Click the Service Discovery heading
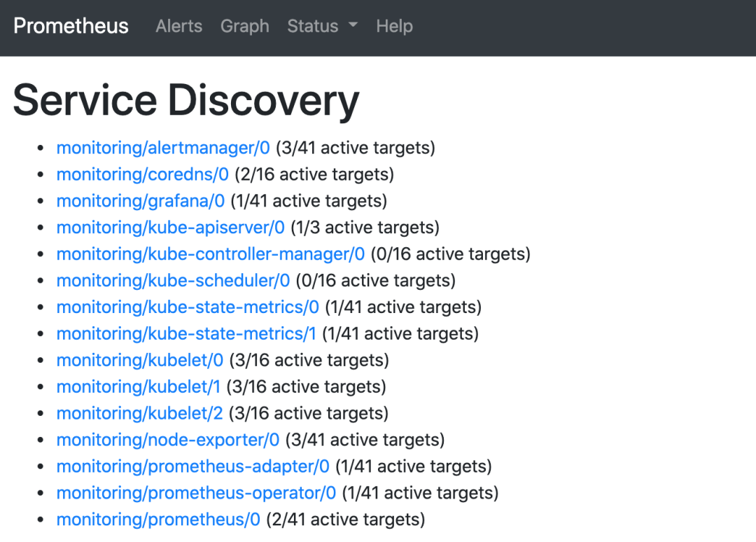This screenshot has height=542, width=756. pyautogui.click(x=186, y=100)
